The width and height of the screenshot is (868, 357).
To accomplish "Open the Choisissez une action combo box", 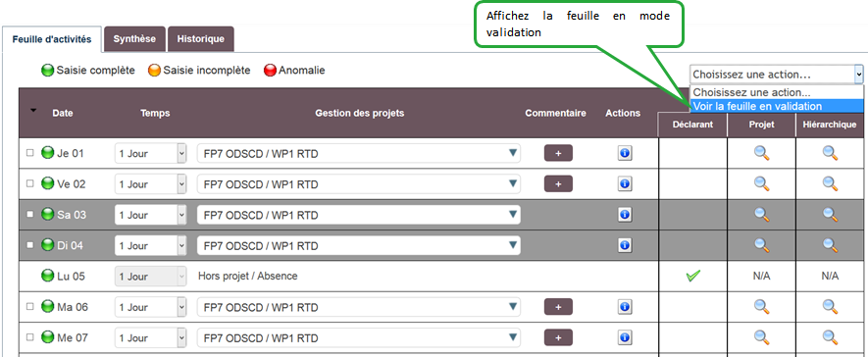I will tap(777, 75).
